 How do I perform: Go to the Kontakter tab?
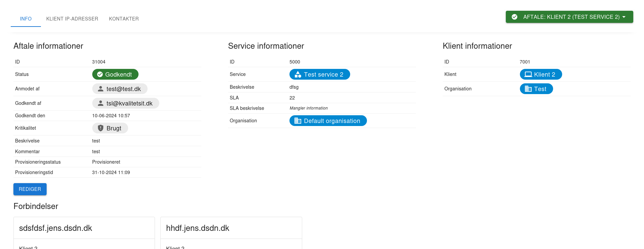click(124, 19)
